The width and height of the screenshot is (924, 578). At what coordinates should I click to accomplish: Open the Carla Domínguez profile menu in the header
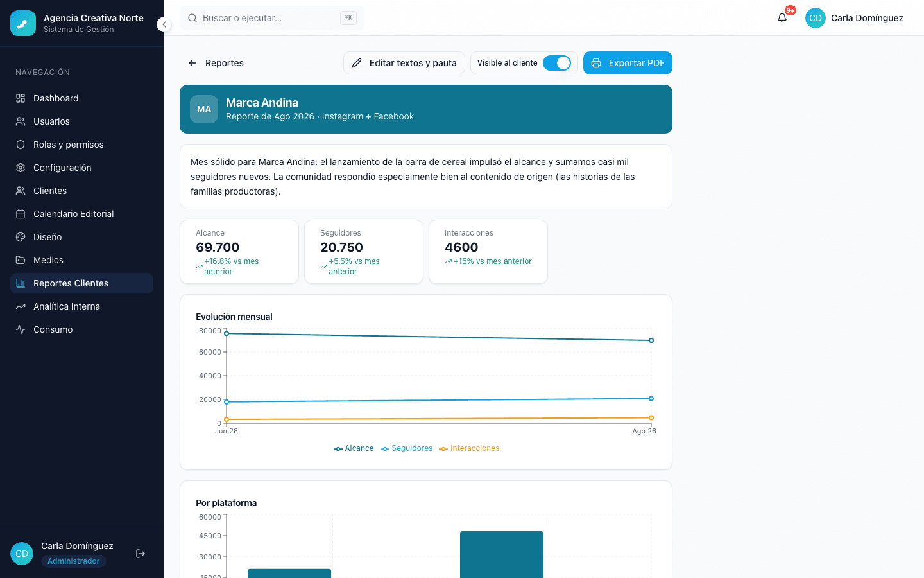tap(854, 18)
